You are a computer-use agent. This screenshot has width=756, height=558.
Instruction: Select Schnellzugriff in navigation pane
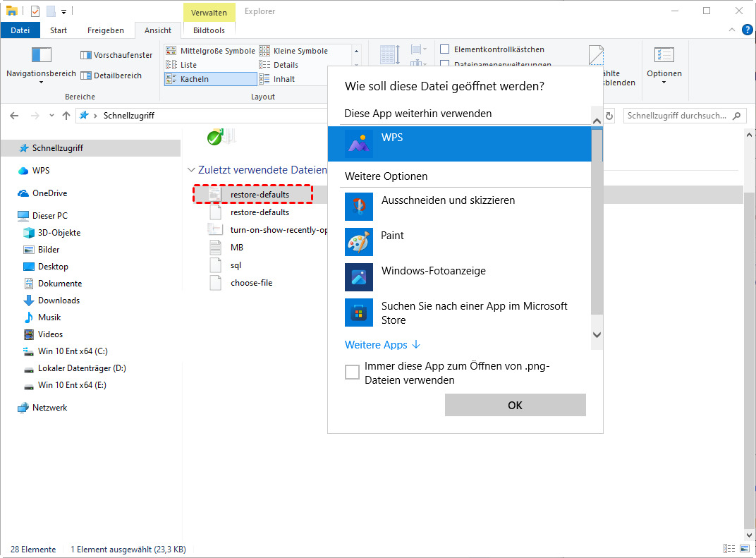(91, 148)
